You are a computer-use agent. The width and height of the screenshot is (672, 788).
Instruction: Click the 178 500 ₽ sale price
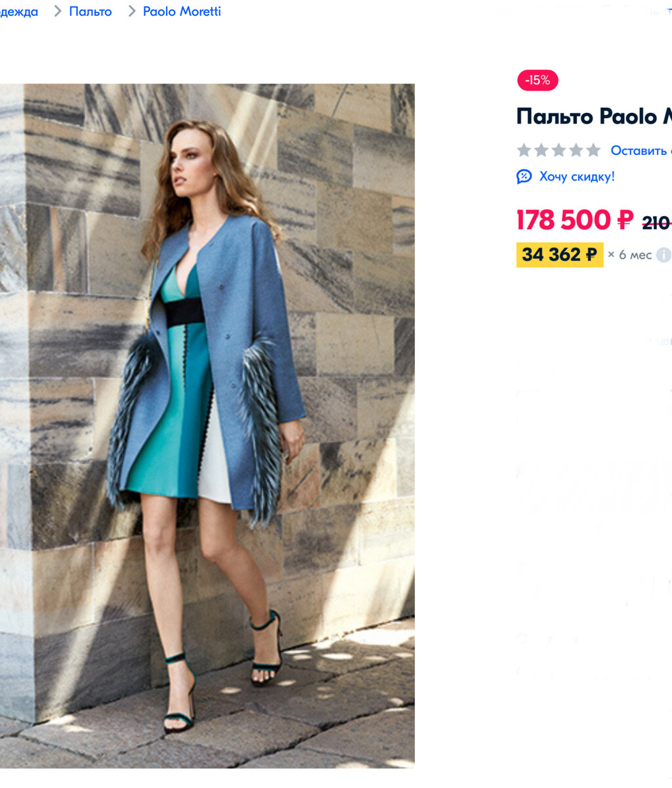point(575,220)
